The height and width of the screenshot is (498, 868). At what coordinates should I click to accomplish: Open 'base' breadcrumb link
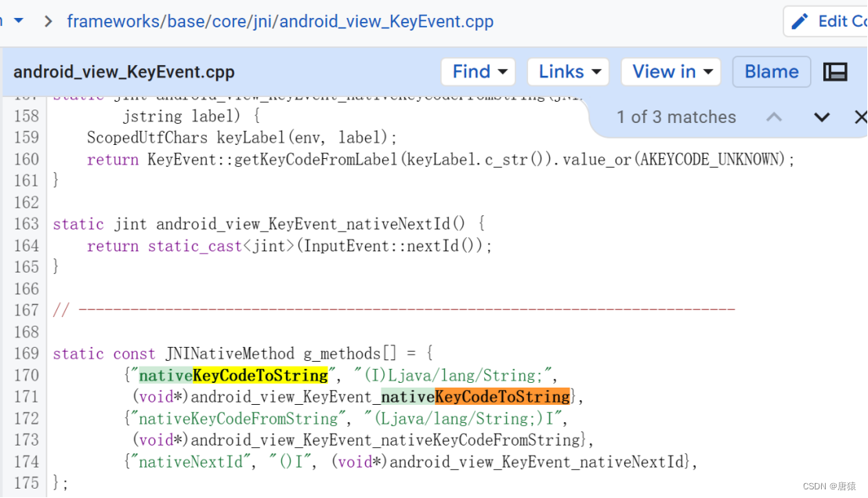coord(187,22)
